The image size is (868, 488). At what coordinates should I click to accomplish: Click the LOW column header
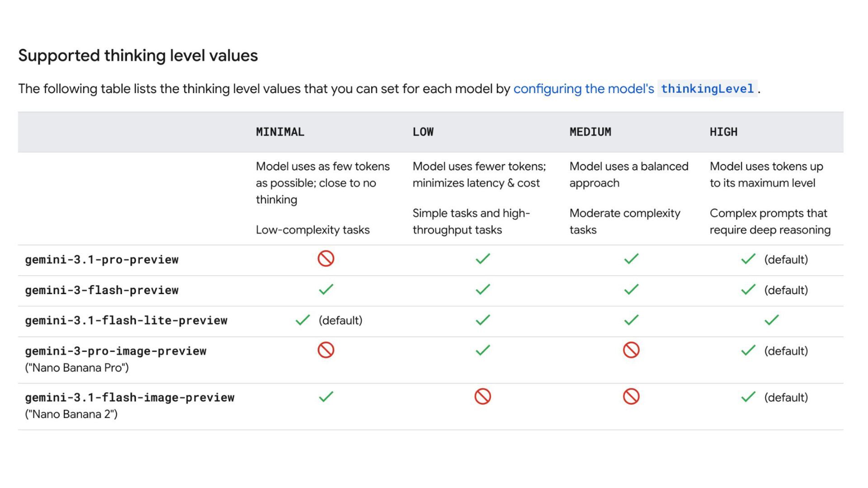(423, 132)
